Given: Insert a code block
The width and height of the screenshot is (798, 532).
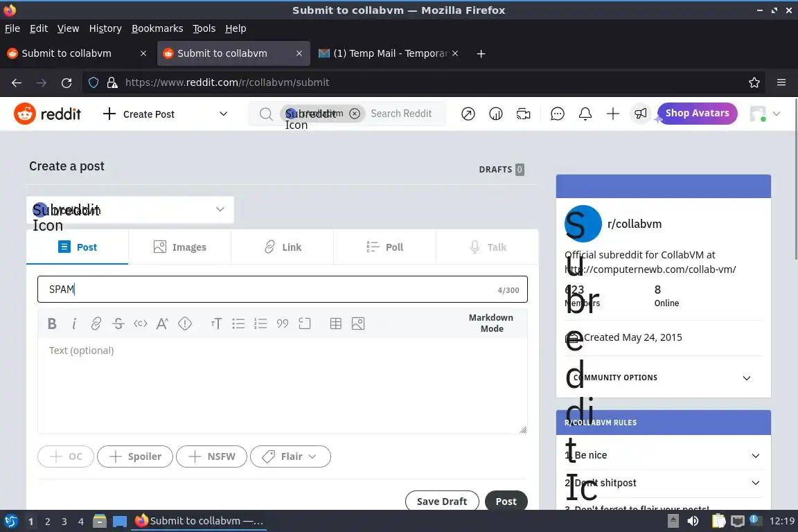Looking at the screenshot, I should click(x=305, y=323).
